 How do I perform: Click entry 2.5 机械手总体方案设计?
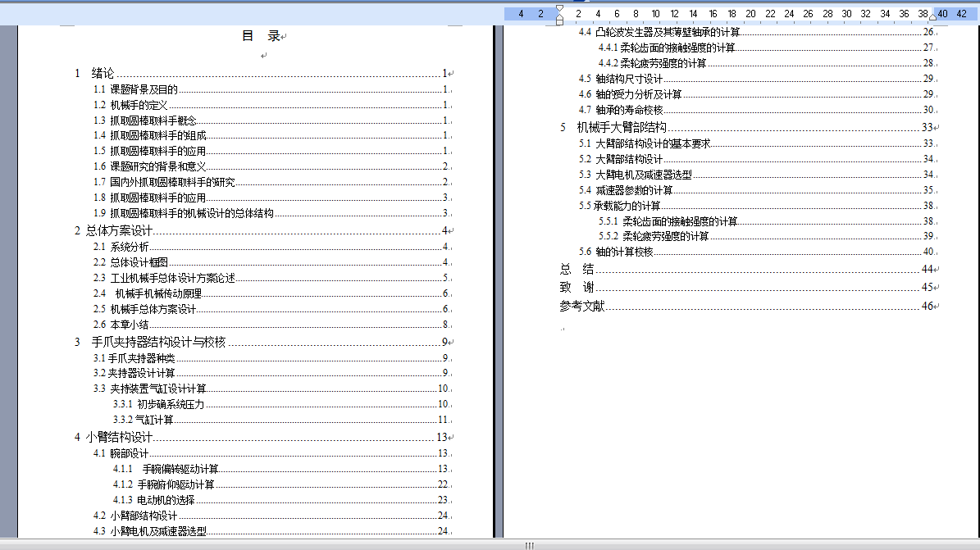(271, 309)
